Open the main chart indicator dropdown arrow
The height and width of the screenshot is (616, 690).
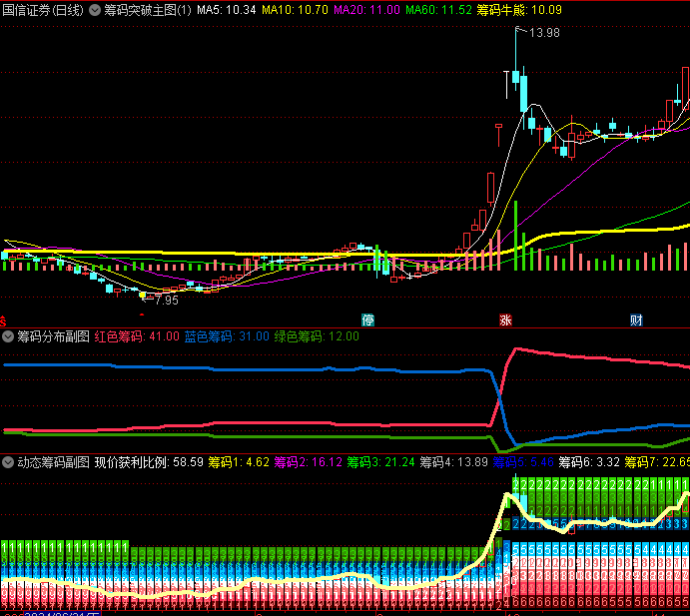95,10
